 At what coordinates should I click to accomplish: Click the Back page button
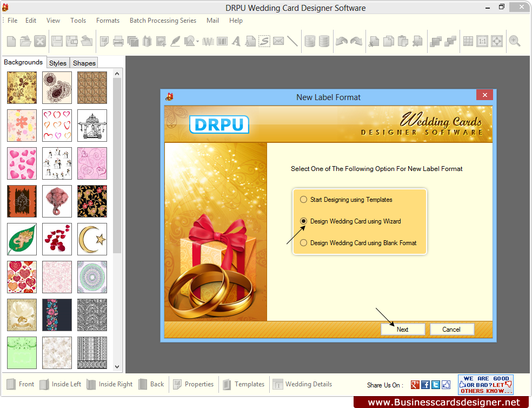click(151, 384)
